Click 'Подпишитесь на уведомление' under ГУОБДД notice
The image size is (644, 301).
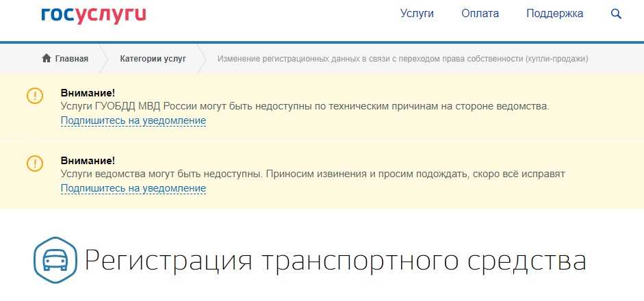pyautogui.click(x=133, y=120)
